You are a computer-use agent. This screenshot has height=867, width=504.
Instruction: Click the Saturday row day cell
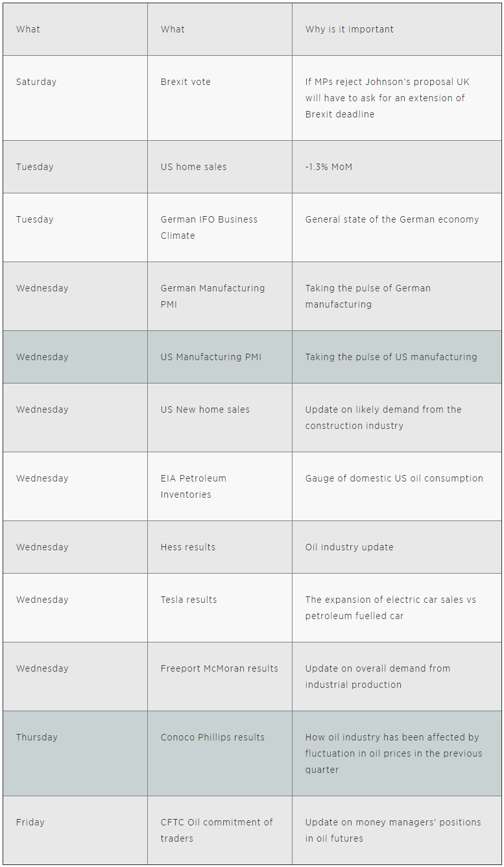coord(75,98)
